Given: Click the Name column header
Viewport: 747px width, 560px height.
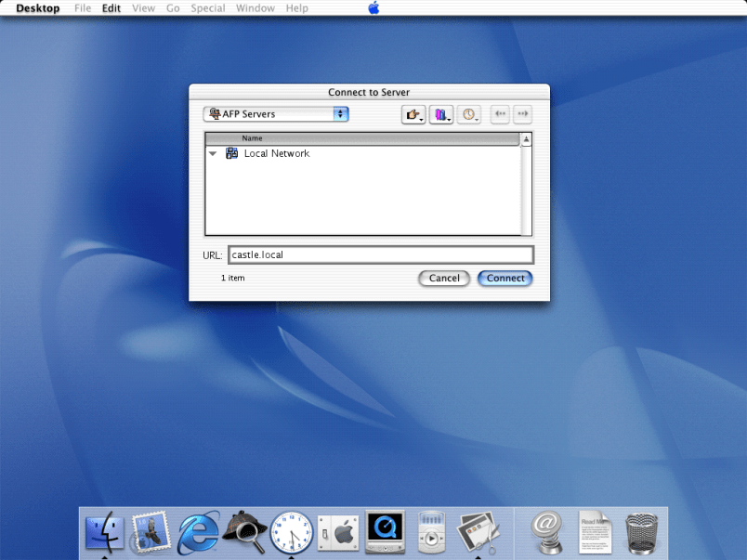Looking at the screenshot, I should [362, 138].
